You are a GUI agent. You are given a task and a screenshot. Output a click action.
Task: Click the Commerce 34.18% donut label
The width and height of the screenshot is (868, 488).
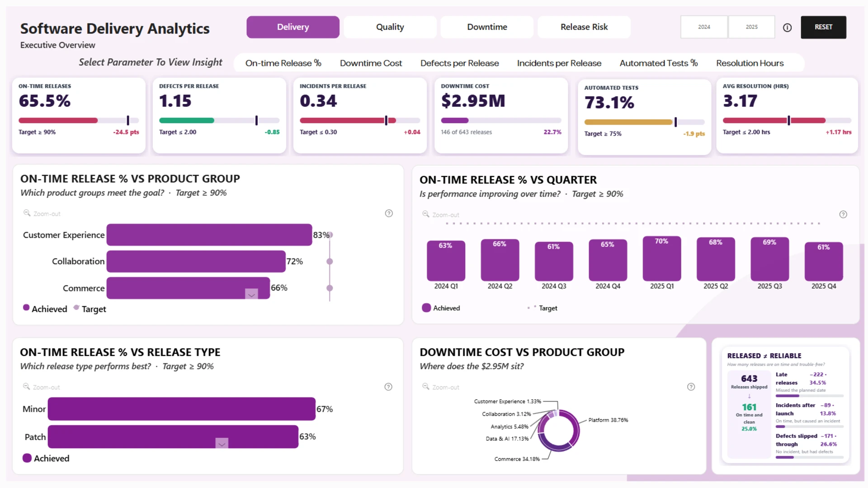517,459
